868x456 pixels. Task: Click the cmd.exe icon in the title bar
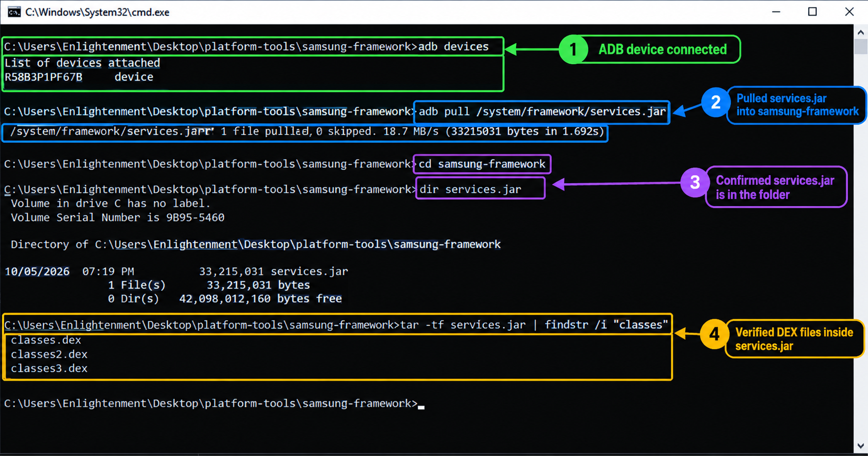(x=14, y=12)
